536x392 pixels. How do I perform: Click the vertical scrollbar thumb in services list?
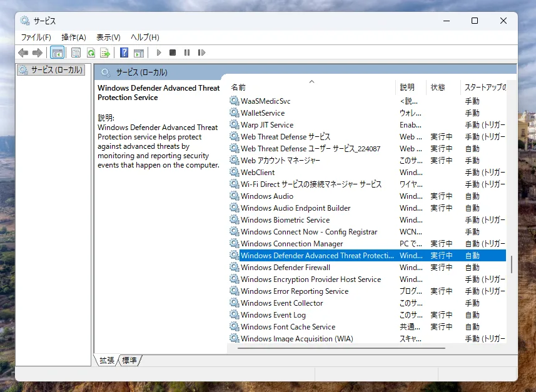[x=512, y=264]
